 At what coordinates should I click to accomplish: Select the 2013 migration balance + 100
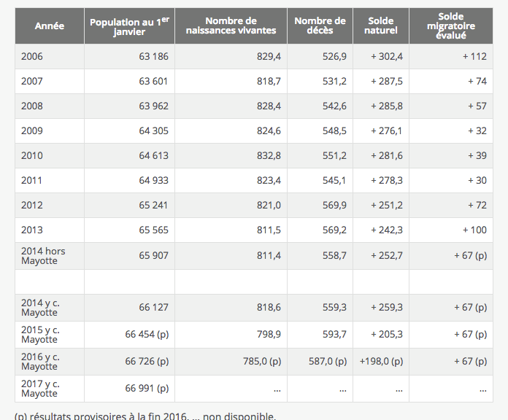pyautogui.click(x=474, y=230)
